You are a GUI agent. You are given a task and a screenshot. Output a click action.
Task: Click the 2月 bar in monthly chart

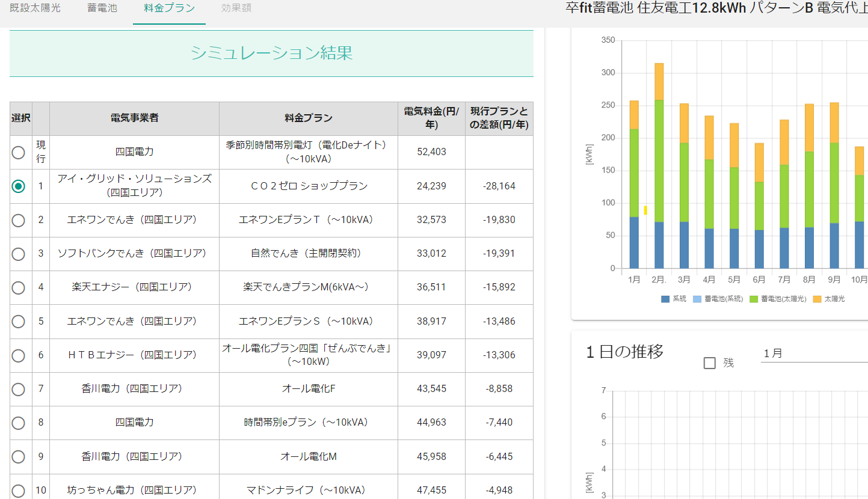(x=659, y=165)
